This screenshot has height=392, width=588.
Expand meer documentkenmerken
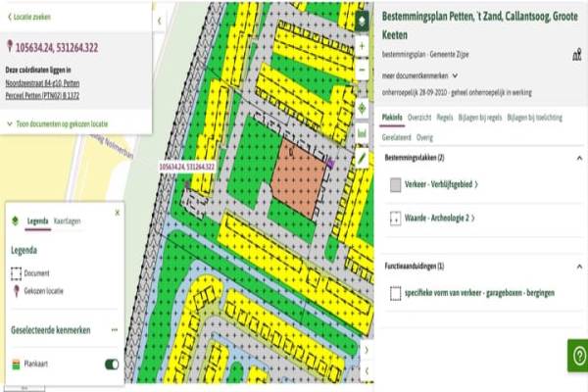(x=419, y=74)
